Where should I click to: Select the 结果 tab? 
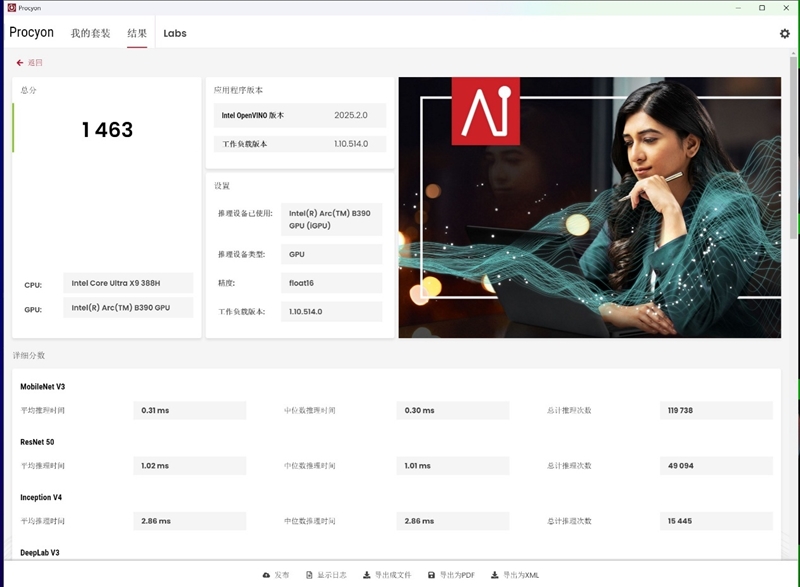pos(137,33)
